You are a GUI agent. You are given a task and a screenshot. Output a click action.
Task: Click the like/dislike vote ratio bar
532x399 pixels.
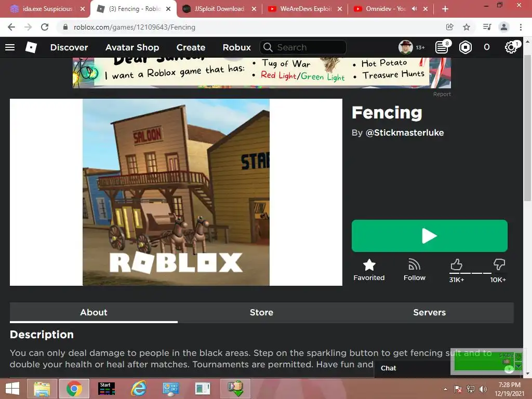pyautogui.click(x=477, y=273)
